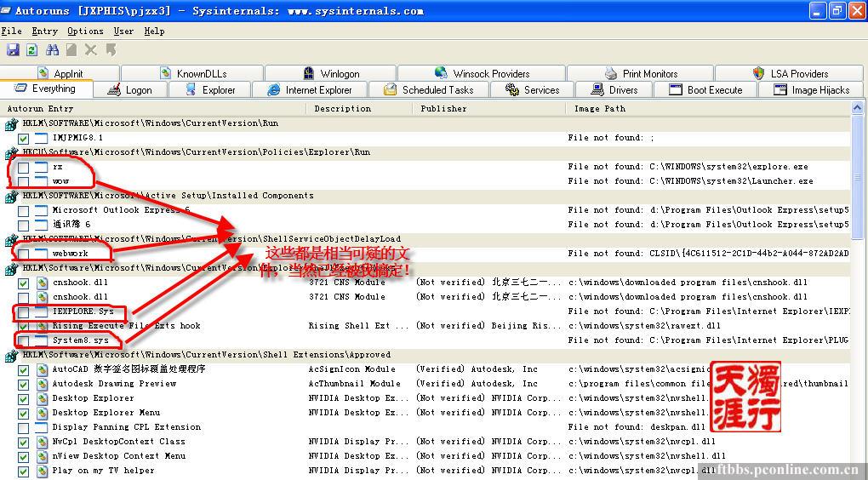The image size is (868, 480).
Task: Click the Save toolbar icon
Action: (x=13, y=51)
